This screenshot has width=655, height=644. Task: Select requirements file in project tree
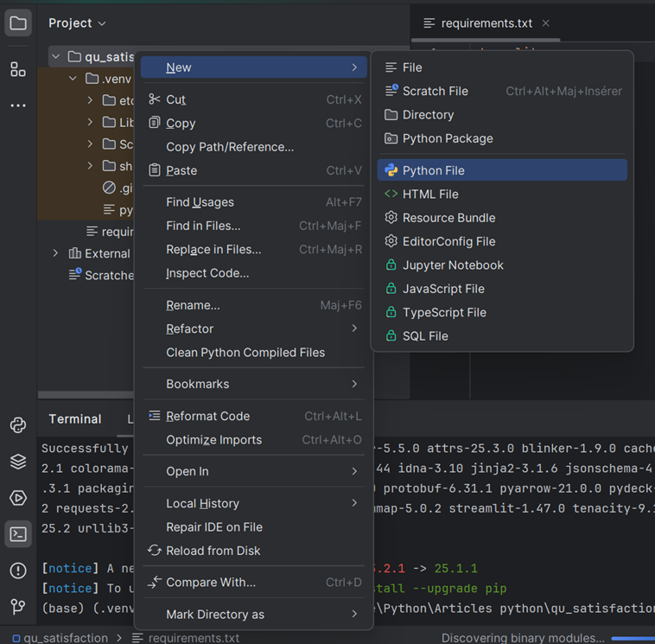click(x=110, y=231)
